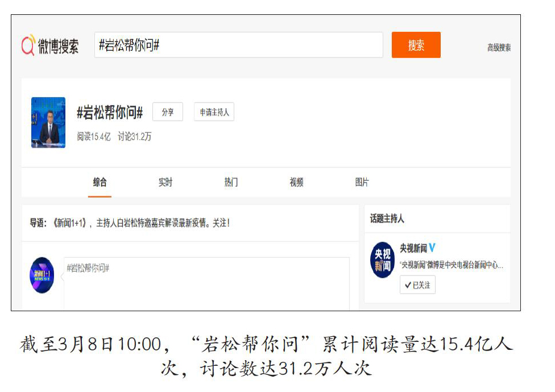This screenshot has height=392, width=555.
Task: Click the orange 搜索 button
Action: coord(416,45)
